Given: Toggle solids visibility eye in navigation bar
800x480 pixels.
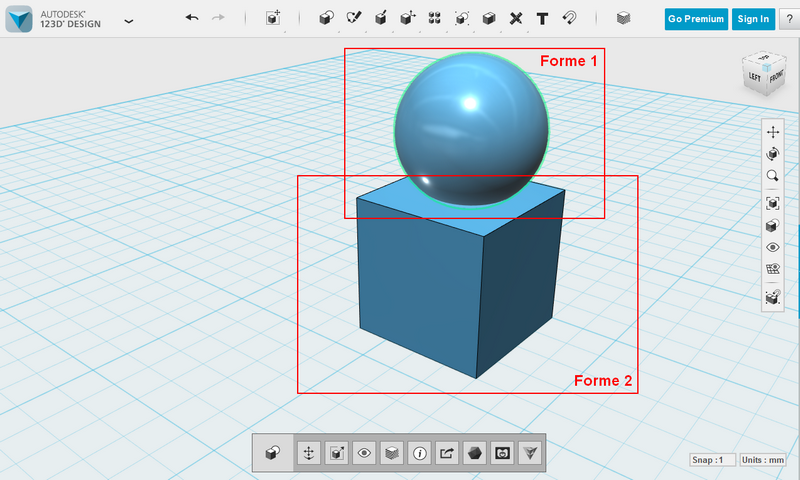Looking at the screenshot, I should pos(772,247).
